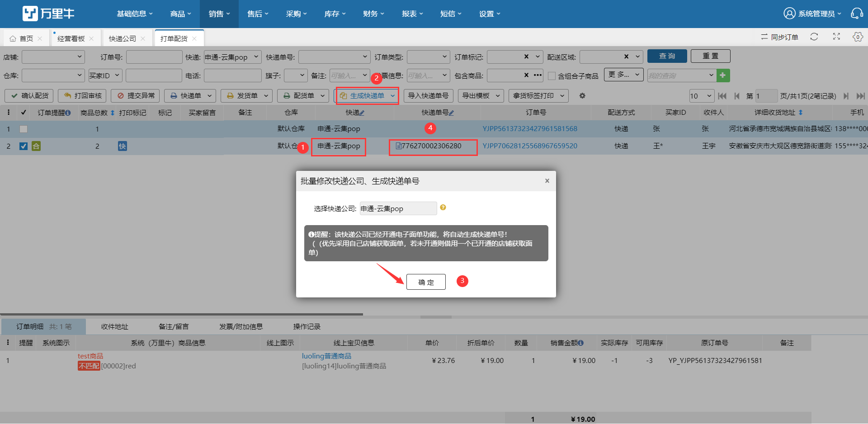
Task: Expand the 生成快递单 dropdown arrow
Action: pos(392,96)
